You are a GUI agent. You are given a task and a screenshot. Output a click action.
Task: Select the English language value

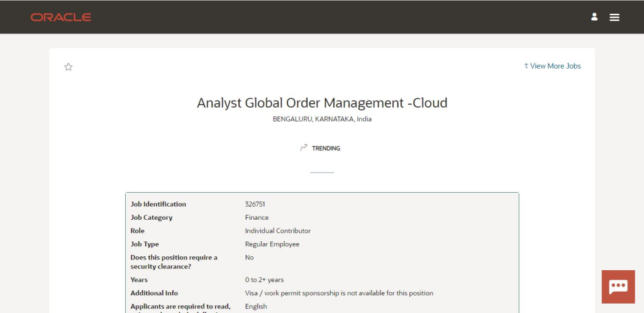point(256,307)
